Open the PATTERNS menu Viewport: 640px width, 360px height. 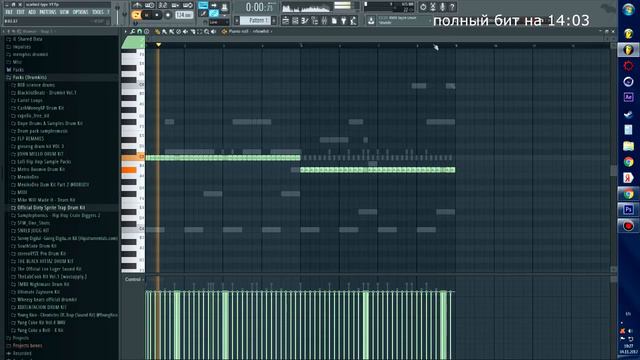point(48,12)
